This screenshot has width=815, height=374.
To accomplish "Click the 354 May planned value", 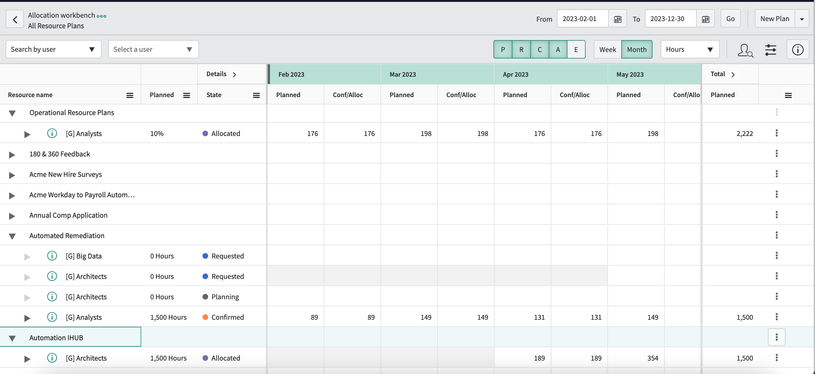I will point(652,358).
